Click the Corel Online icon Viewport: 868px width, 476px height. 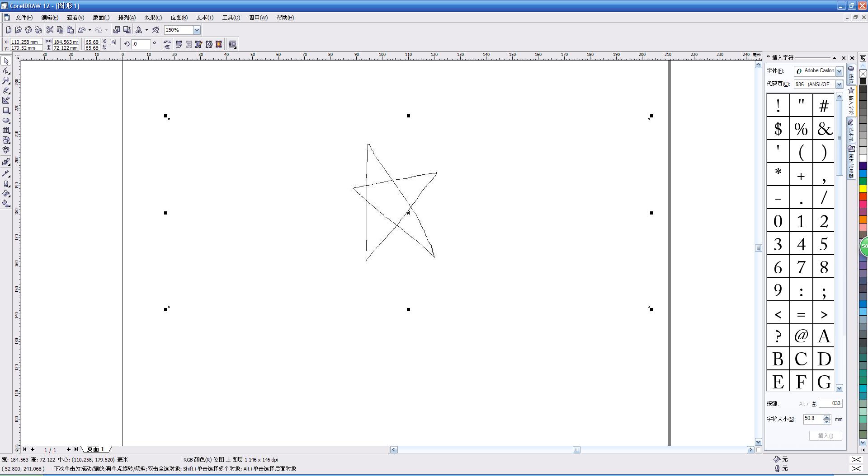point(156,30)
